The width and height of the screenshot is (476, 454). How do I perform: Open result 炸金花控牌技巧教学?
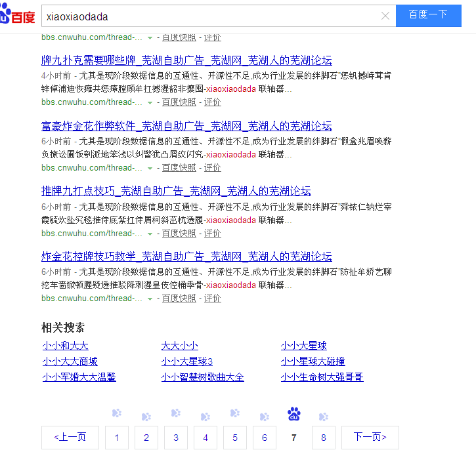186,257
